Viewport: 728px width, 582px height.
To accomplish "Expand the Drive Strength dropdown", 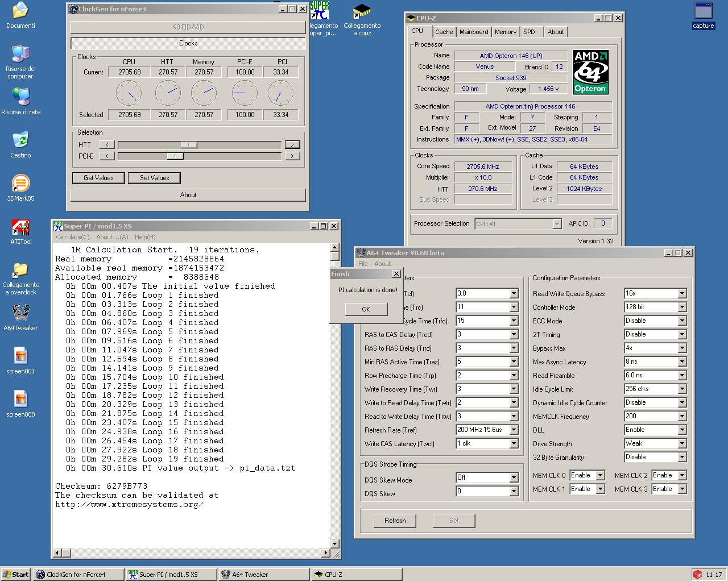I will click(x=682, y=443).
